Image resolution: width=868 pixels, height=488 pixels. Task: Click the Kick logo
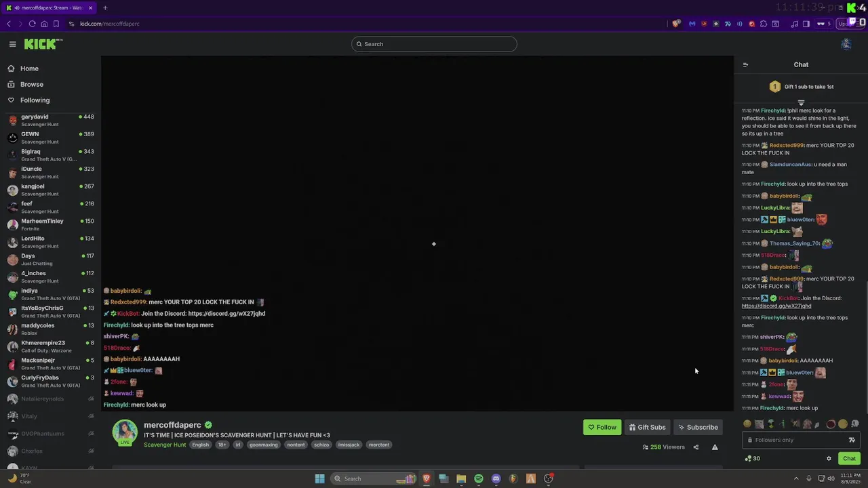(x=43, y=44)
